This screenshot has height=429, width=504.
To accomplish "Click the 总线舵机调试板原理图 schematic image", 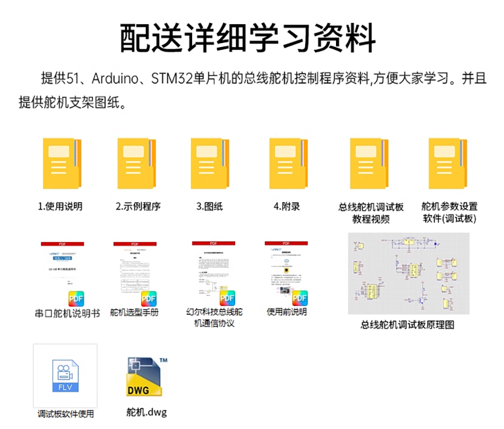I will 409,273.
